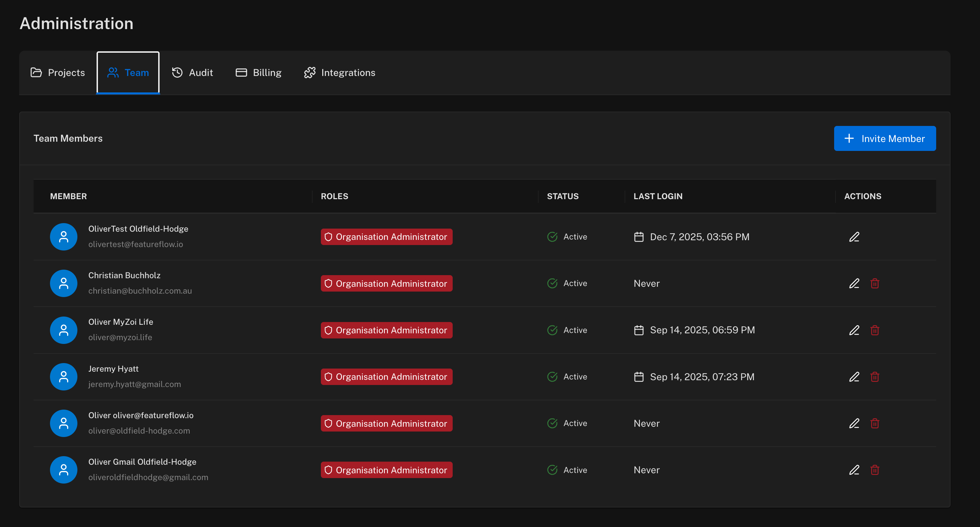Click Christian Buchholz's avatar icon
The height and width of the screenshot is (527, 980).
64,283
